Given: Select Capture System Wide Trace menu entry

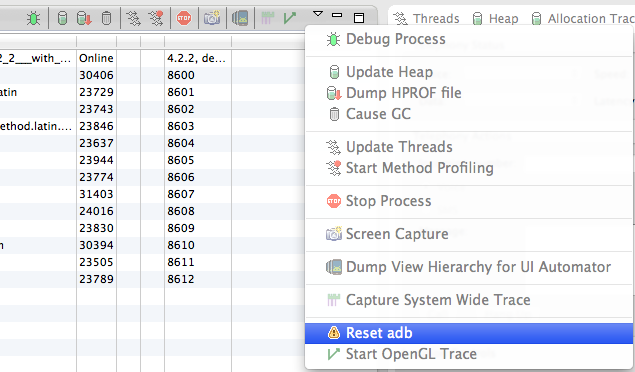Looking at the screenshot, I should [469, 300].
